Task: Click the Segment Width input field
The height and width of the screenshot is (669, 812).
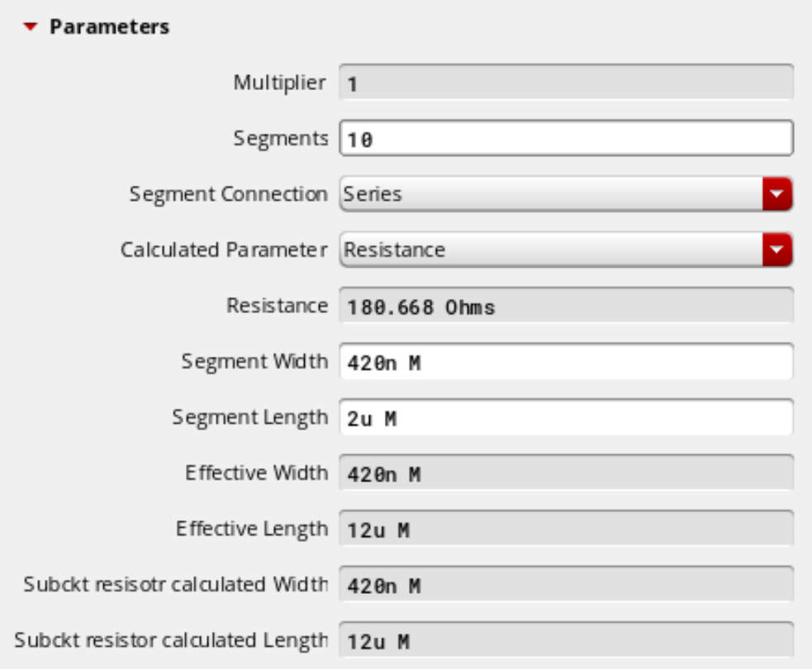Action: [x=566, y=362]
